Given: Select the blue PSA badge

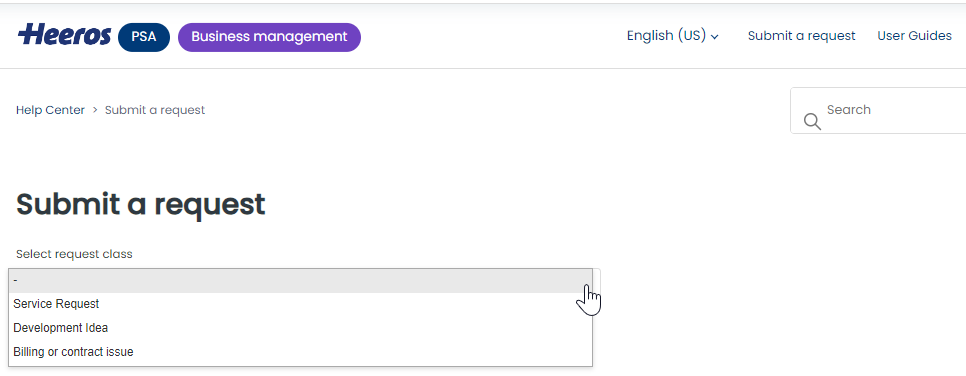Looking at the screenshot, I should (x=144, y=37).
